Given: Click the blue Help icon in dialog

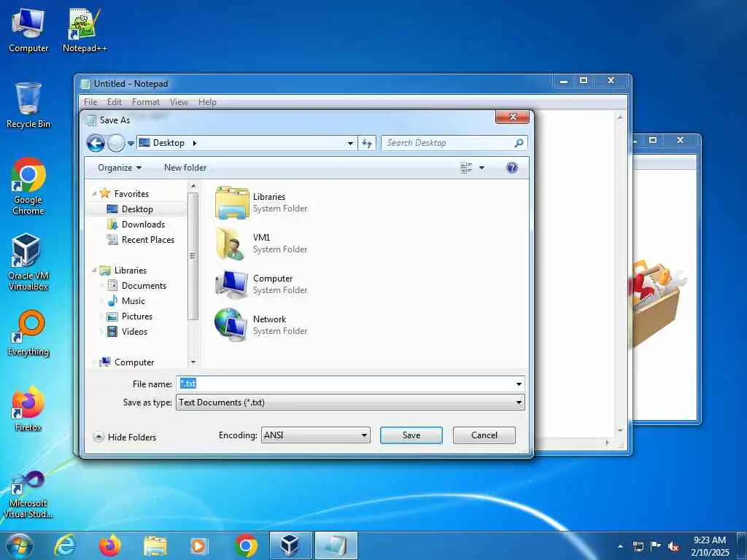Looking at the screenshot, I should (512, 168).
